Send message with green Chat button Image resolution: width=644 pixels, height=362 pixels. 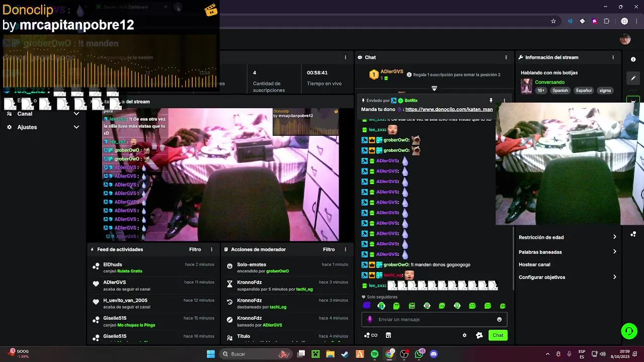click(498, 335)
